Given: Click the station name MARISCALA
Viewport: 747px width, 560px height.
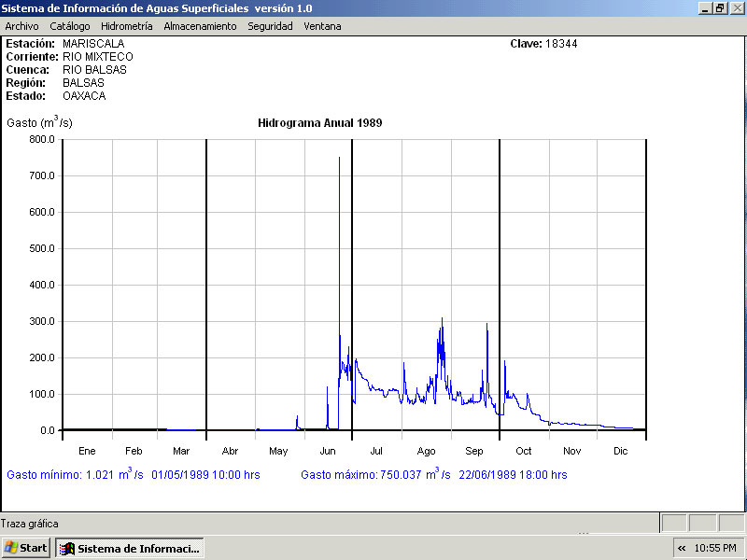Looking at the screenshot, I should [93, 44].
